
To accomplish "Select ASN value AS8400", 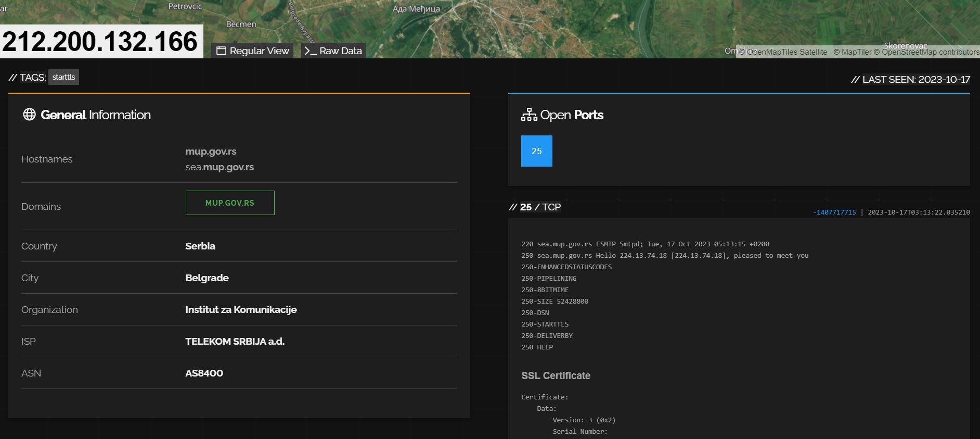I will point(204,373).
